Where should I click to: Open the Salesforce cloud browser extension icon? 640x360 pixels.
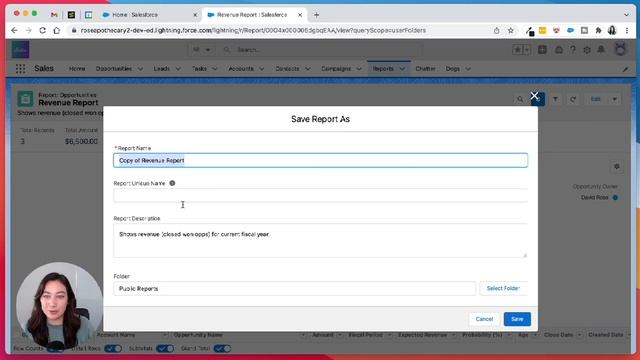point(570,31)
